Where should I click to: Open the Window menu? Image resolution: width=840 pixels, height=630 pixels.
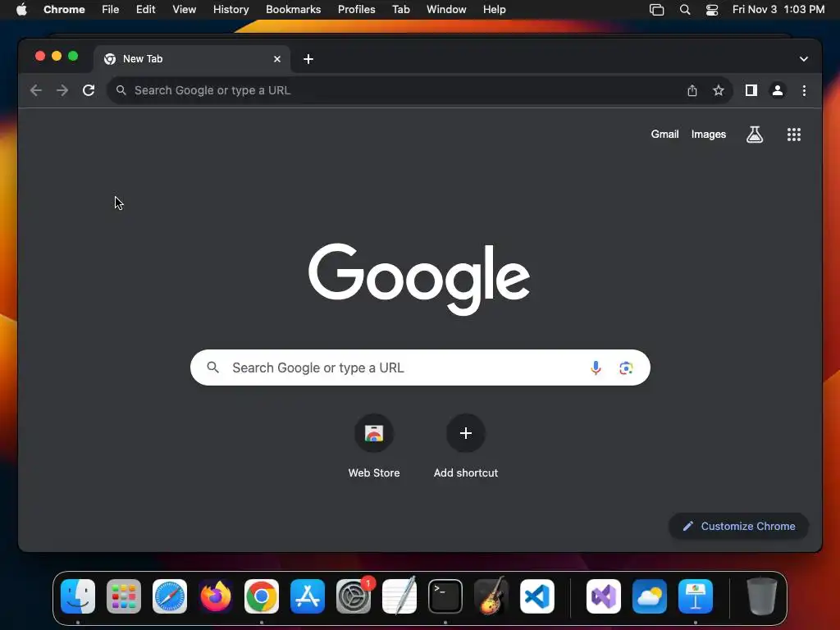click(x=446, y=10)
